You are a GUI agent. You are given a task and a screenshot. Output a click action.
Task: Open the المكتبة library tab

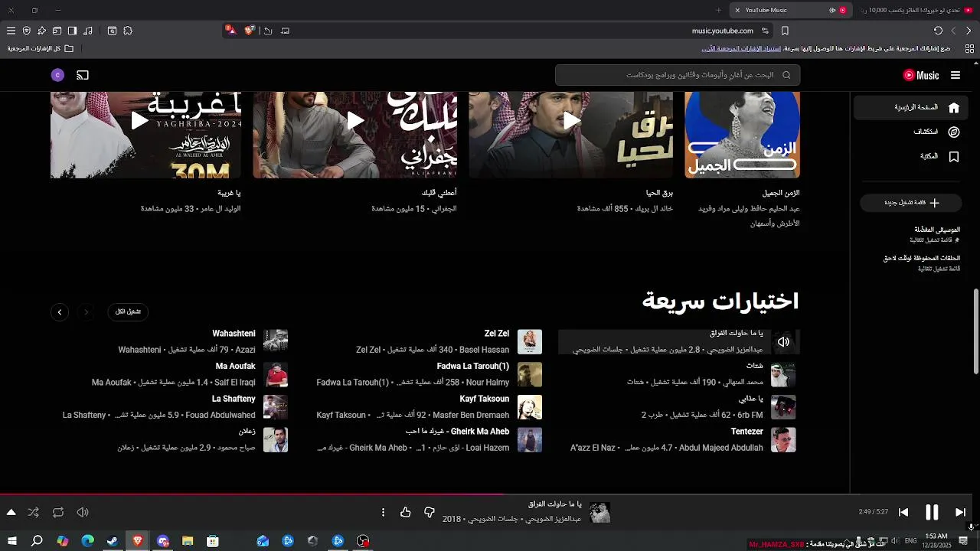click(x=911, y=156)
